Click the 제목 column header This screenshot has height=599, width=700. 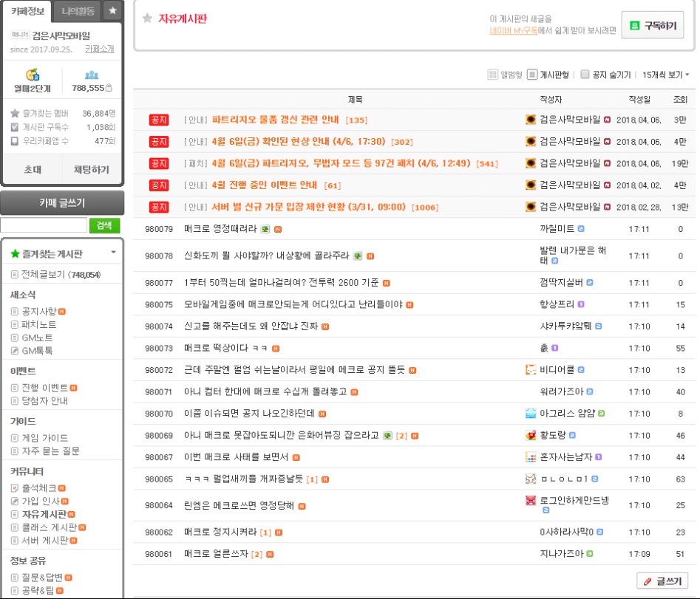click(x=356, y=100)
